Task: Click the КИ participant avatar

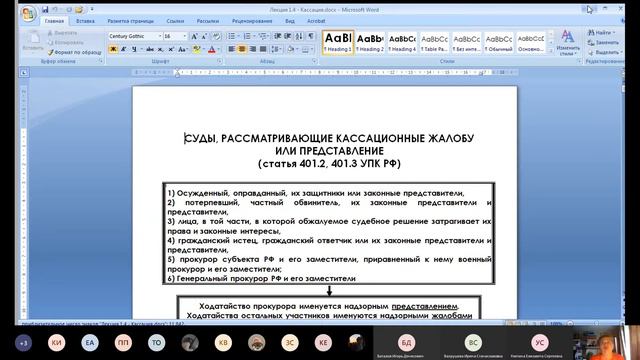Action: click(56, 342)
